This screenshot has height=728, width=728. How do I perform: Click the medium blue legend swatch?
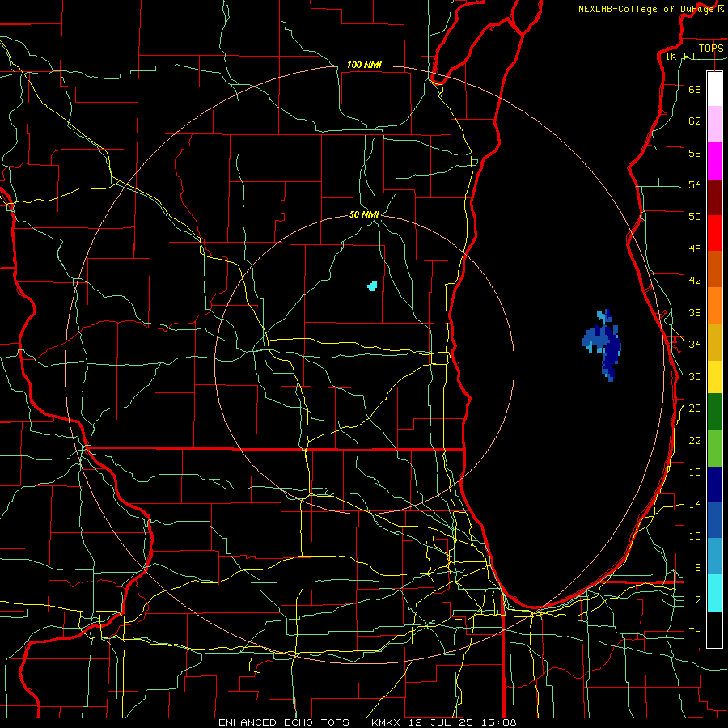[x=714, y=520]
